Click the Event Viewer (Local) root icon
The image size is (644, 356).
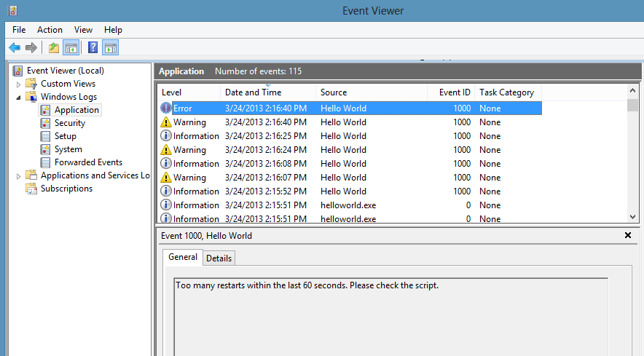click(17, 71)
